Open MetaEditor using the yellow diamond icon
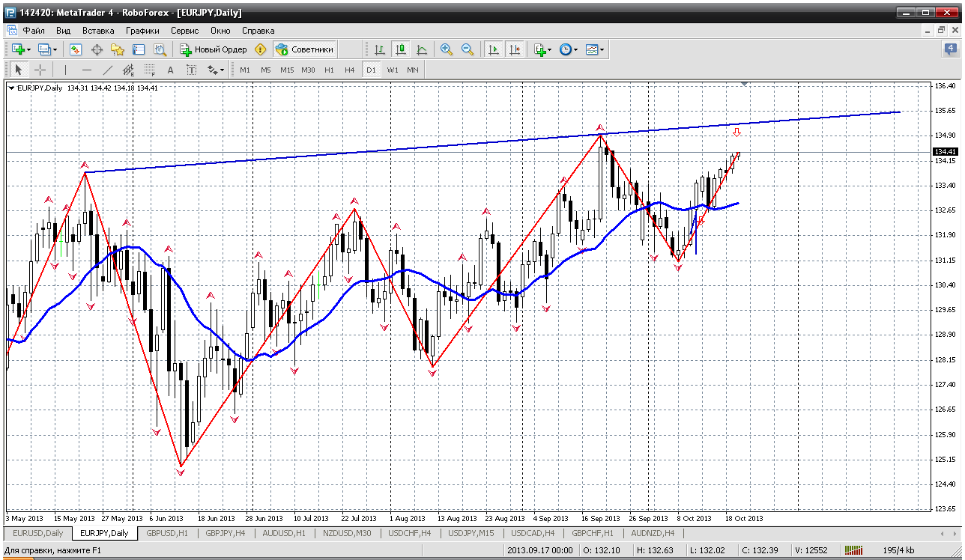This screenshot has height=560, width=965. pyautogui.click(x=260, y=49)
